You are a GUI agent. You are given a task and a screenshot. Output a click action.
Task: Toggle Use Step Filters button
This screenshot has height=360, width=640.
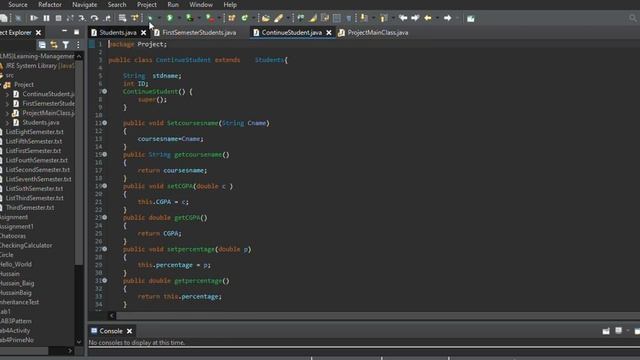[x=135, y=18]
